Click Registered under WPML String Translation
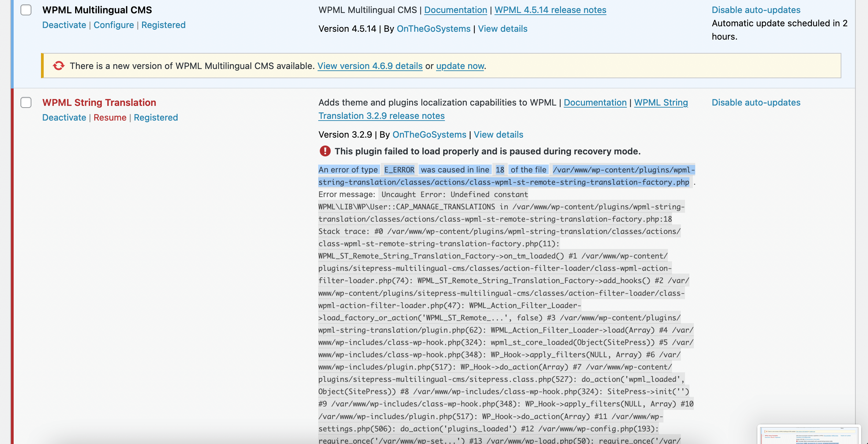Viewport: 868px width, 444px height. [156, 117]
